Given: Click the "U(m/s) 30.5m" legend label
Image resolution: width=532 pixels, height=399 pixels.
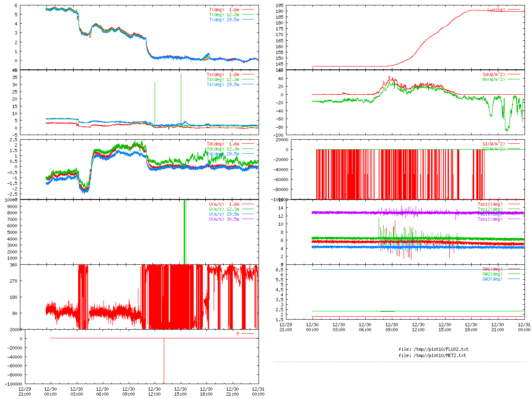Looking at the screenshot, I should click(x=224, y=219).
